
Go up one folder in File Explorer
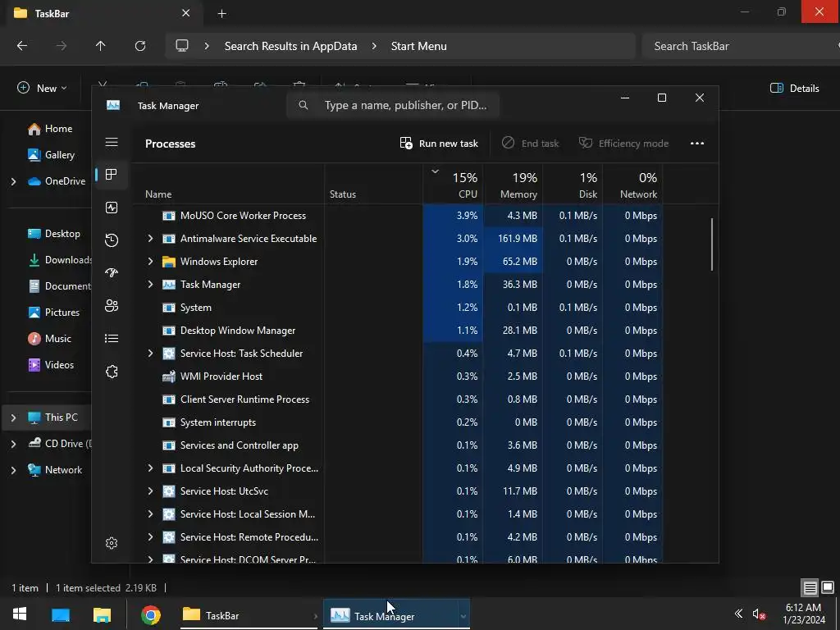(100, 46)
